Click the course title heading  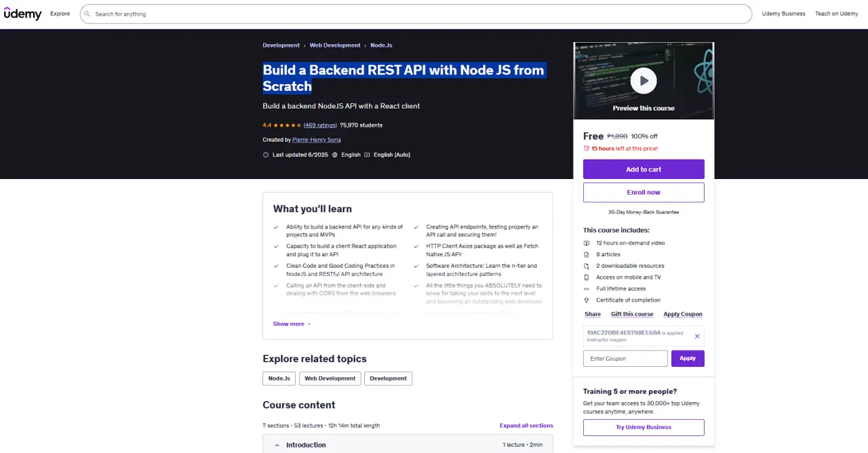[403, 78]
